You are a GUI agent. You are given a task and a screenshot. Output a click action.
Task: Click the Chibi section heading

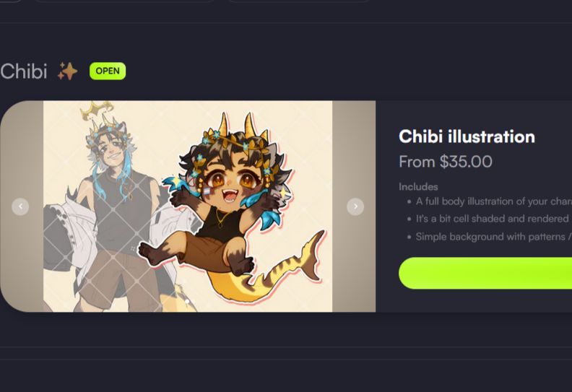pyautogui.click(x=24, y=71)
